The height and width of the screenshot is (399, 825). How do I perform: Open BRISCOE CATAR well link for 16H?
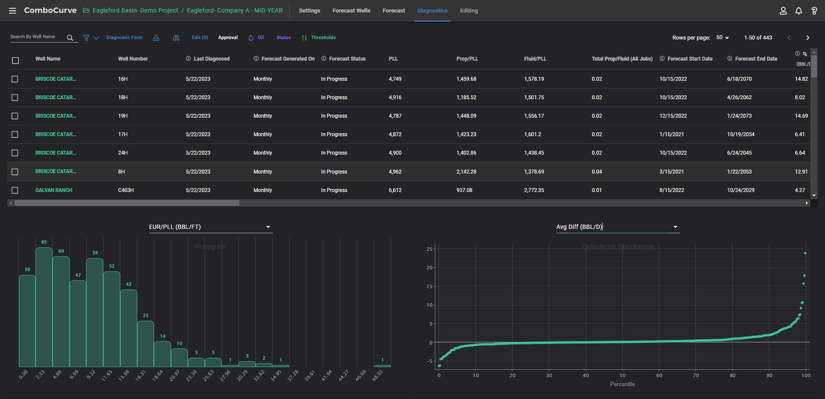point(56,79)
